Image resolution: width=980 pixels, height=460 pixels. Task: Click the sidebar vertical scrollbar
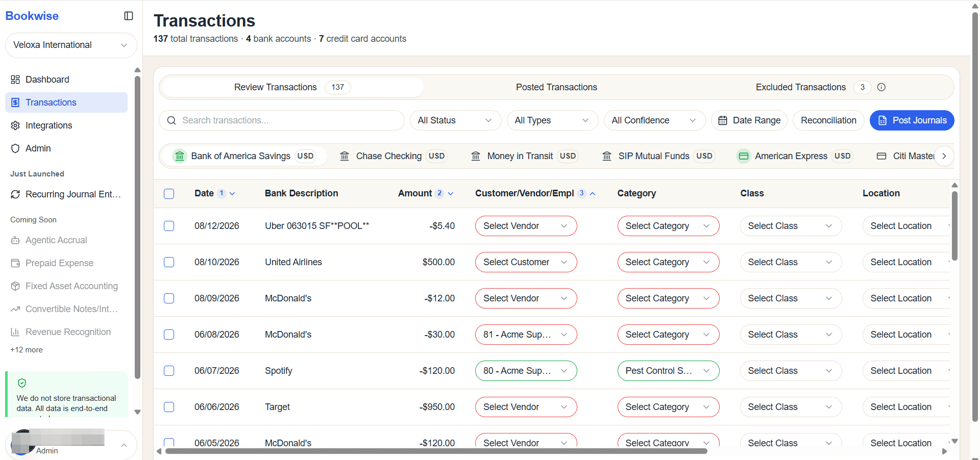(x=137, y=227)
